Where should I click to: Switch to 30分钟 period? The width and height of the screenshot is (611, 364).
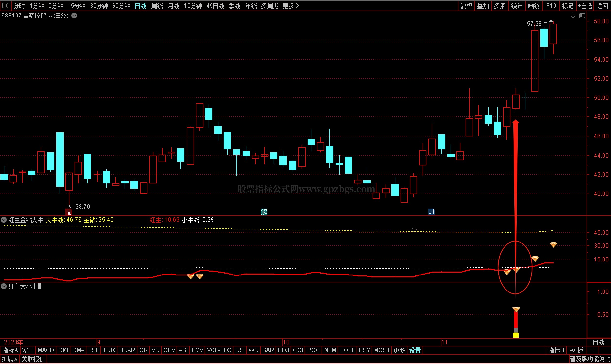coord(99,6)
